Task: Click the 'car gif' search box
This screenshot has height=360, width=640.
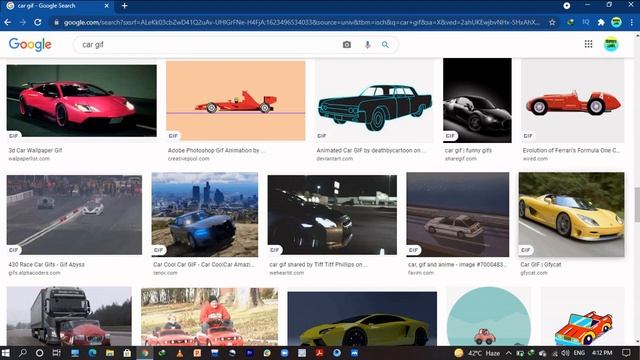Action: tap(208, 44)
